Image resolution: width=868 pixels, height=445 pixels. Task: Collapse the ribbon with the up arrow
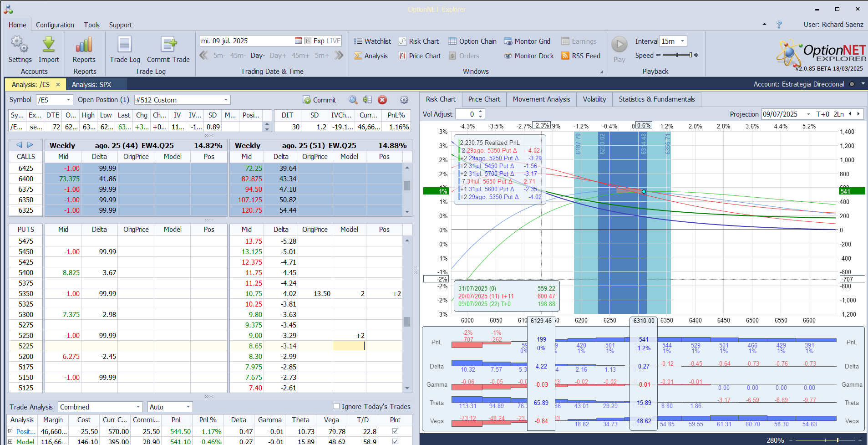coord(764,25)
